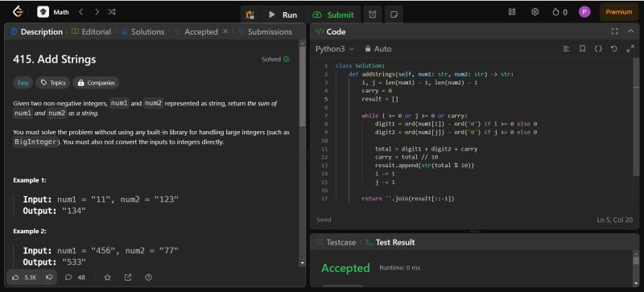Click the description panel scrollbar
Viewport: 644px width, 292px height.
tap(303, 86)
